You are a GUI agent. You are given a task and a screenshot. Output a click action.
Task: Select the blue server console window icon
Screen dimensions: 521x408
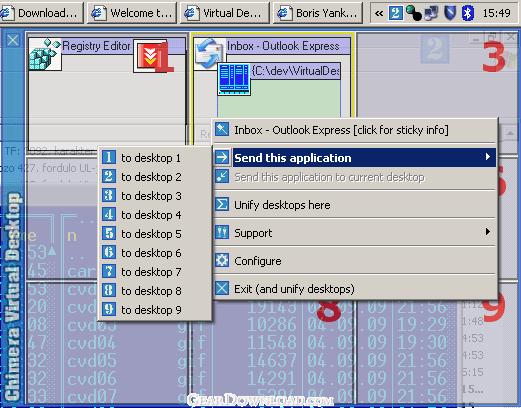[x=234, y=79]
